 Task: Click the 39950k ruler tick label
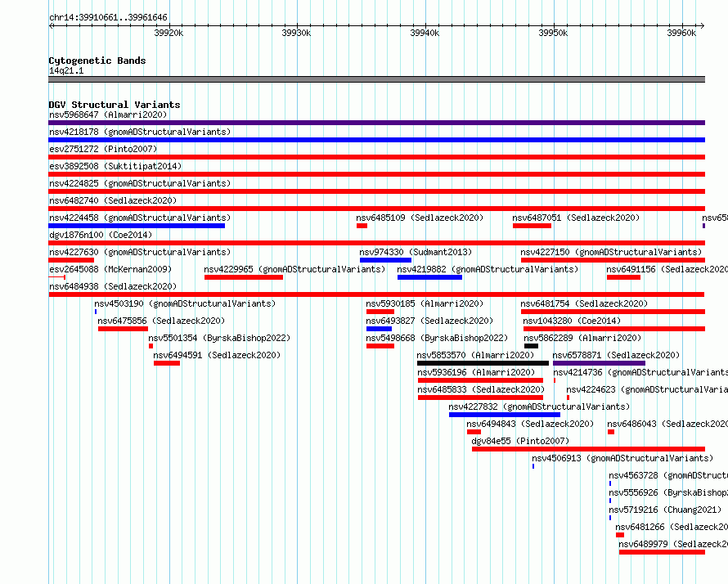click(553, 33)
